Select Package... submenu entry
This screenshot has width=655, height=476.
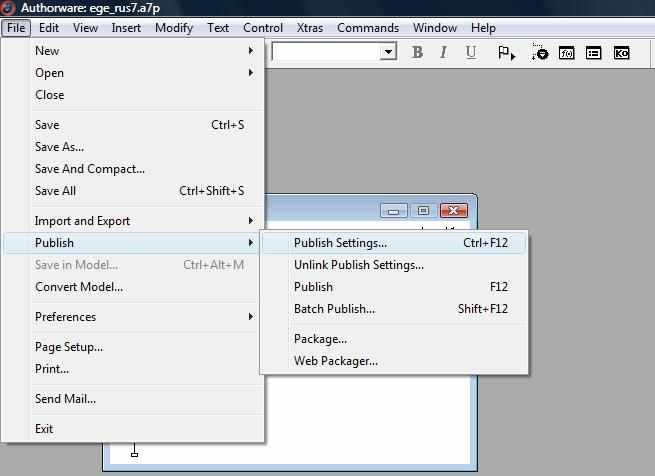click(x=394, y=339)
